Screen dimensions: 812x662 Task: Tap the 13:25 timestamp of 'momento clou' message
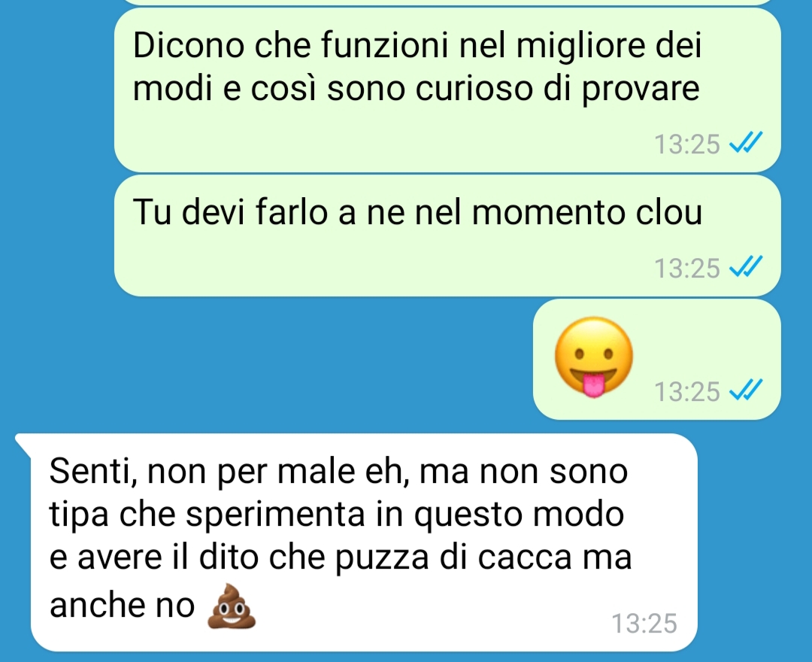pos(686,269)
